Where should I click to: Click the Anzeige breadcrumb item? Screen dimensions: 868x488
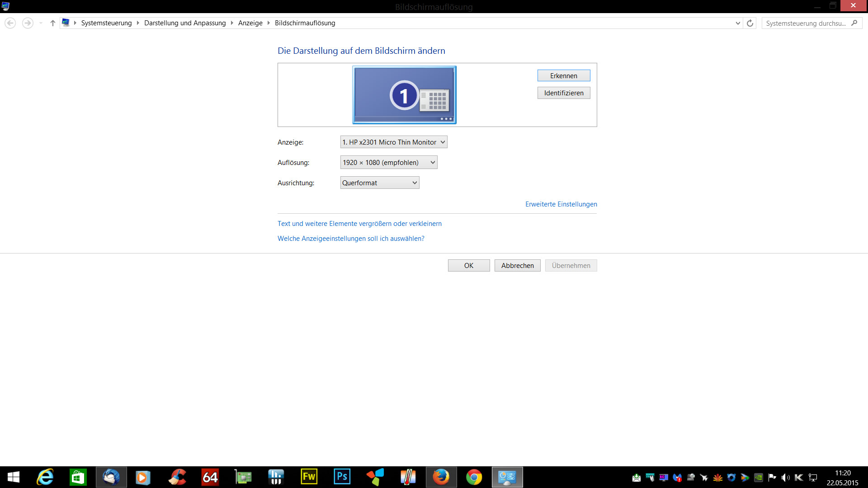click(x=250, y=23)
